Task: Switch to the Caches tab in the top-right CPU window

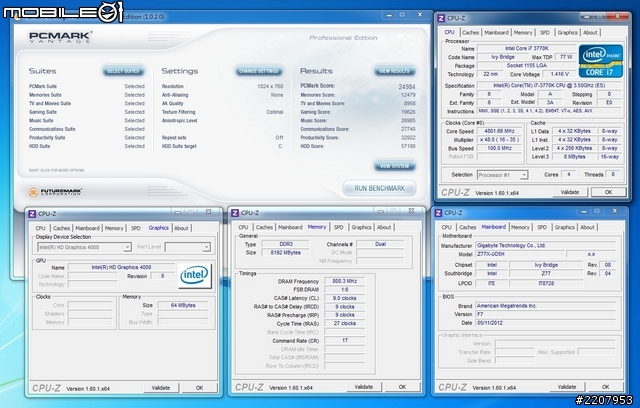Action: (x=471, y=33)
